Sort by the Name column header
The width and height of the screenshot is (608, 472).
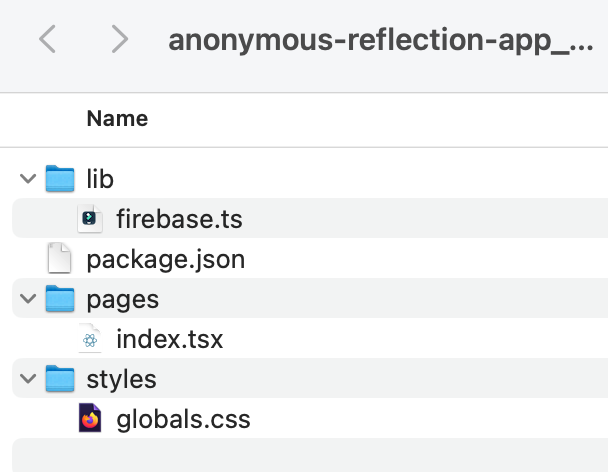(117, 118)
